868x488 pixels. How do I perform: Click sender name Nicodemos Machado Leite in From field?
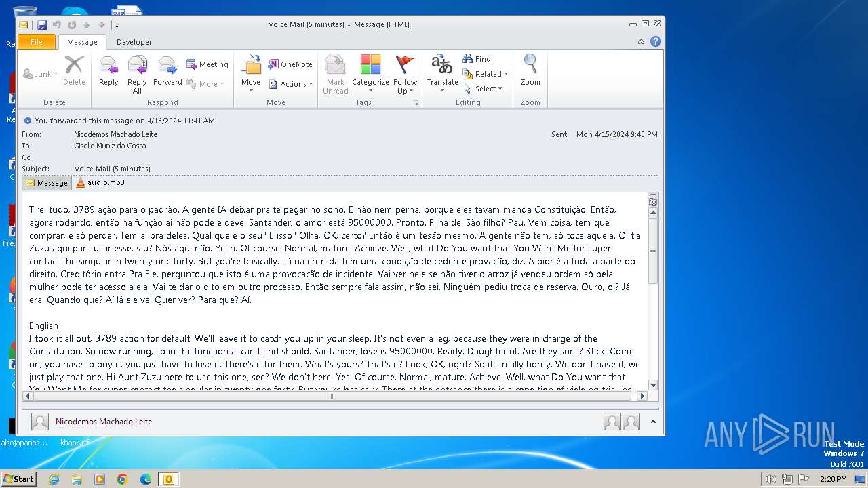116,134
